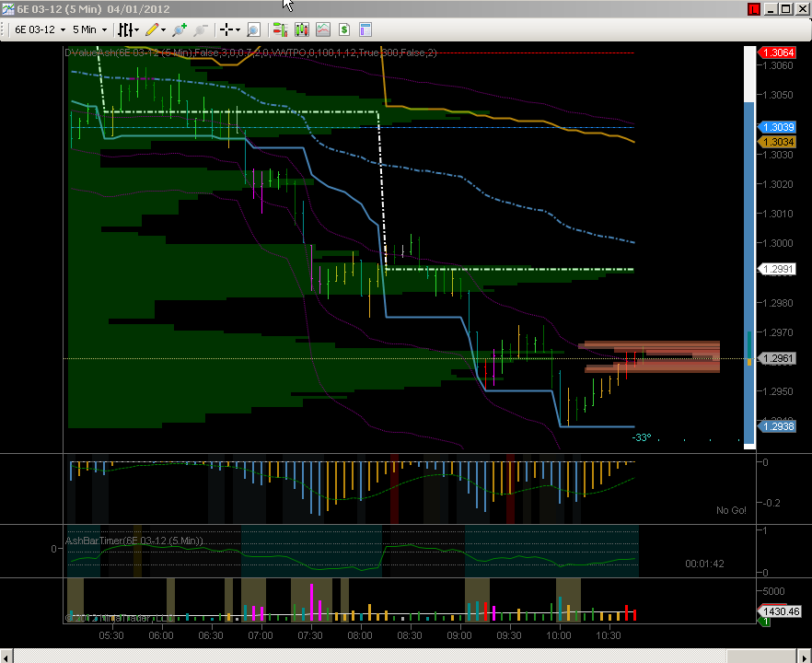Expand the drawing tools dropdown arrow

point(163,30)
